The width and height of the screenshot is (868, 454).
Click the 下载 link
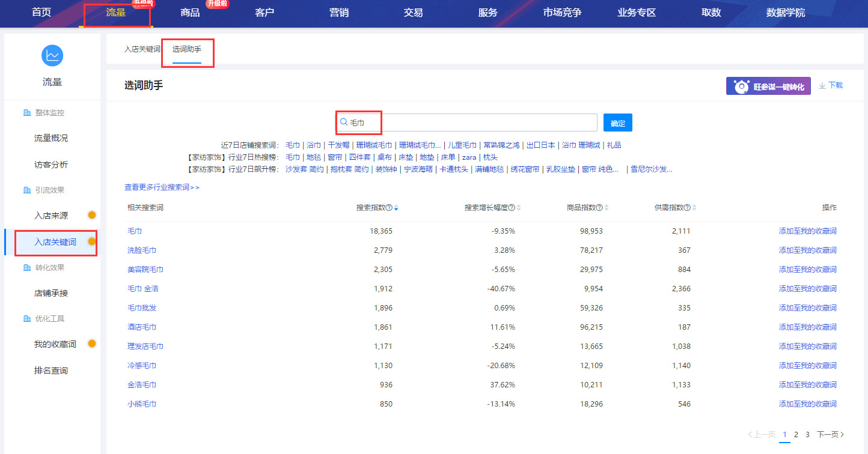pos(836,85)
